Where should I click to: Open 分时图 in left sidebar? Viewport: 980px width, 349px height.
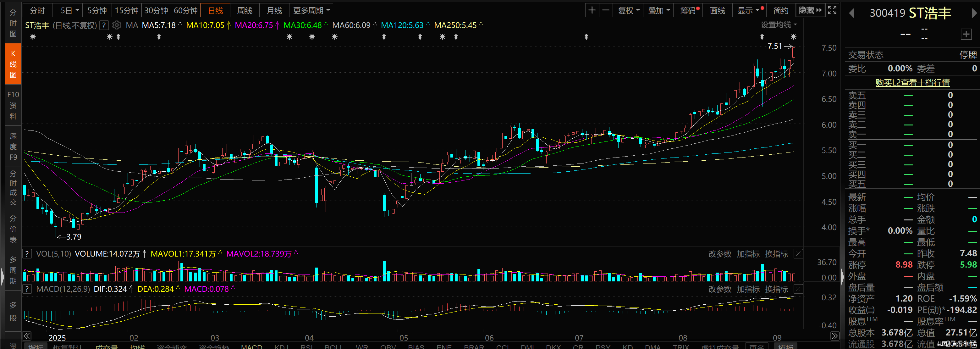click(x=13, y=23)
